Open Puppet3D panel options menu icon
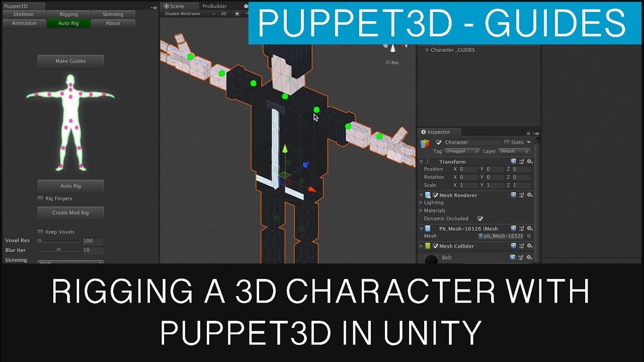 (x=154, y=7)
